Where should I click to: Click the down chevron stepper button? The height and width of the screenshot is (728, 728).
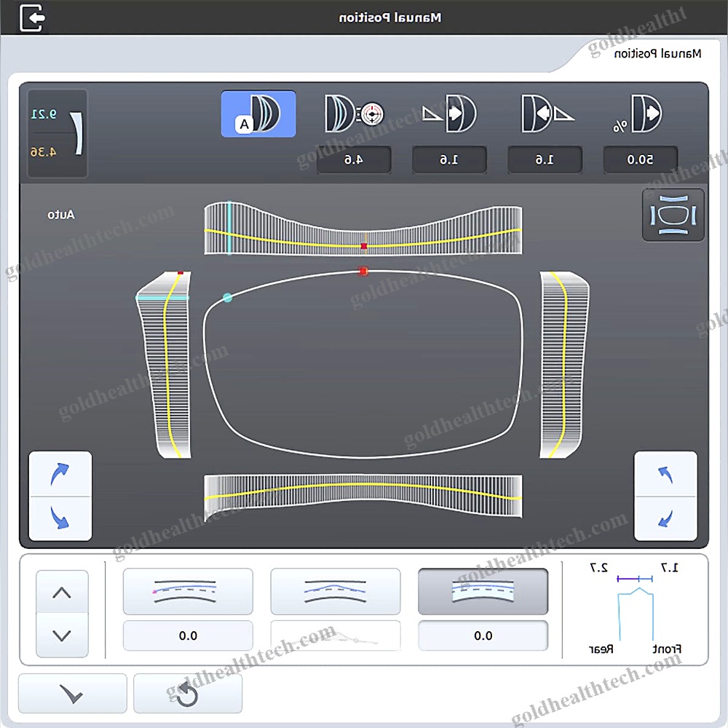point(62,635)
